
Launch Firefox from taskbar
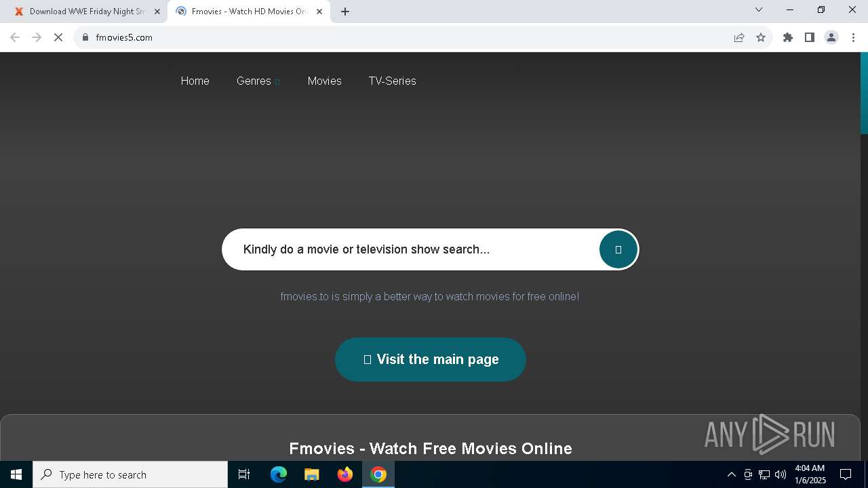click(x=345, y=474)
